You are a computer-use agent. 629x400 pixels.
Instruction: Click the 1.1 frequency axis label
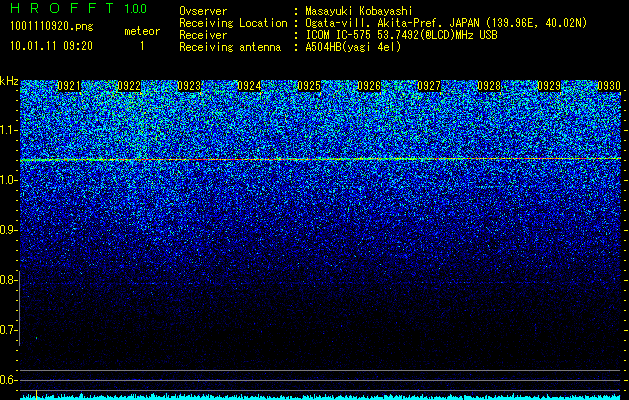coord(8,130)
